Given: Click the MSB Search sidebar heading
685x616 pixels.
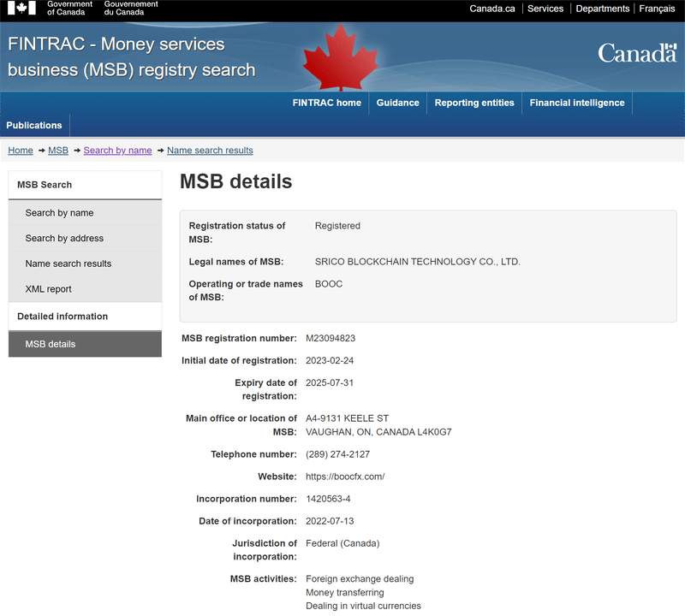Looking at the screenshot, I should click(45, 185).
